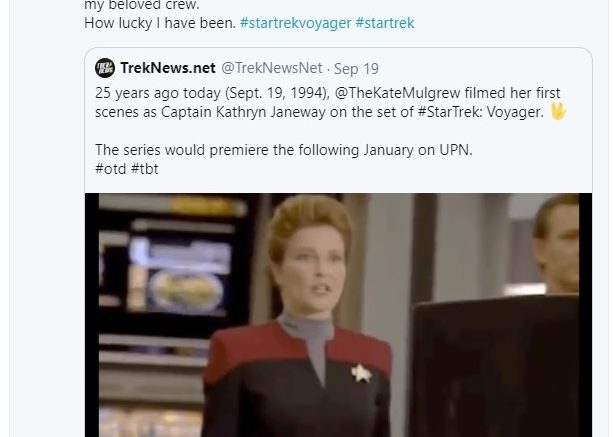Open the #tbt hashtag
Screen dimensions: 613x437
click(x=145, y=169)
